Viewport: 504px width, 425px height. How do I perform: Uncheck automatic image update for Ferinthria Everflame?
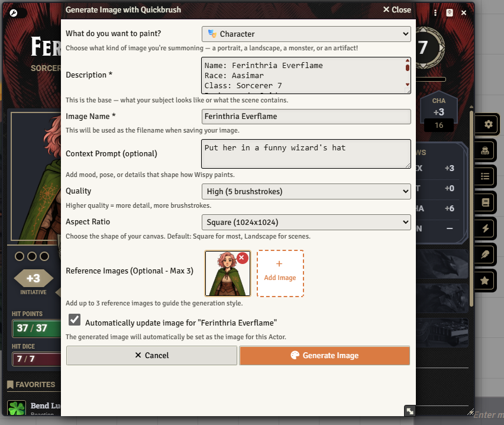tap(74, 319)
